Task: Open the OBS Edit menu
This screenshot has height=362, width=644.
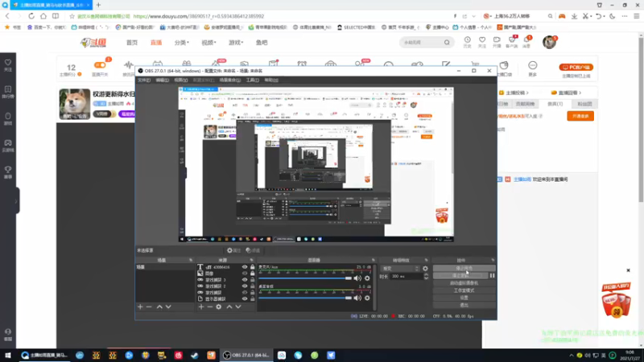Action: 163,80
